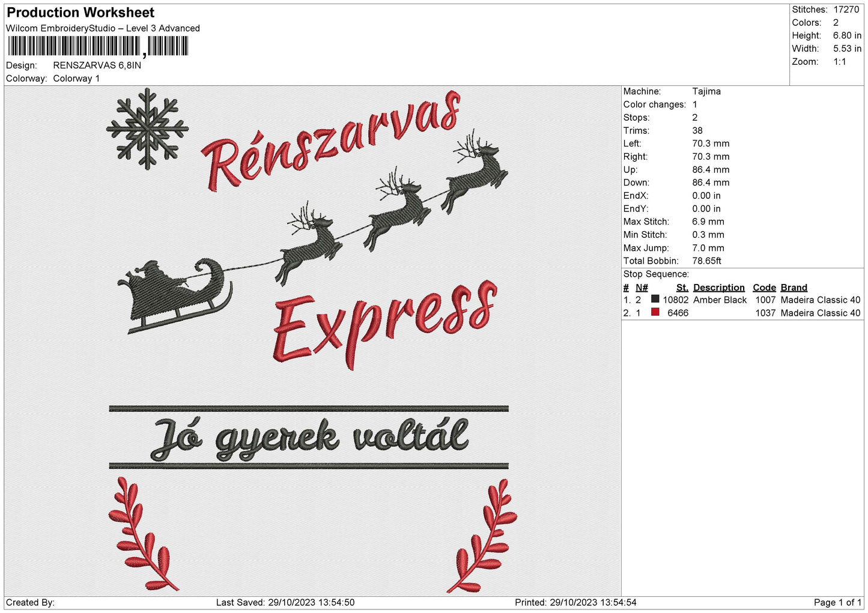Click the red color swatch in row 2
The width and height of the screenshot is (868, 613).
pos(655,312)
